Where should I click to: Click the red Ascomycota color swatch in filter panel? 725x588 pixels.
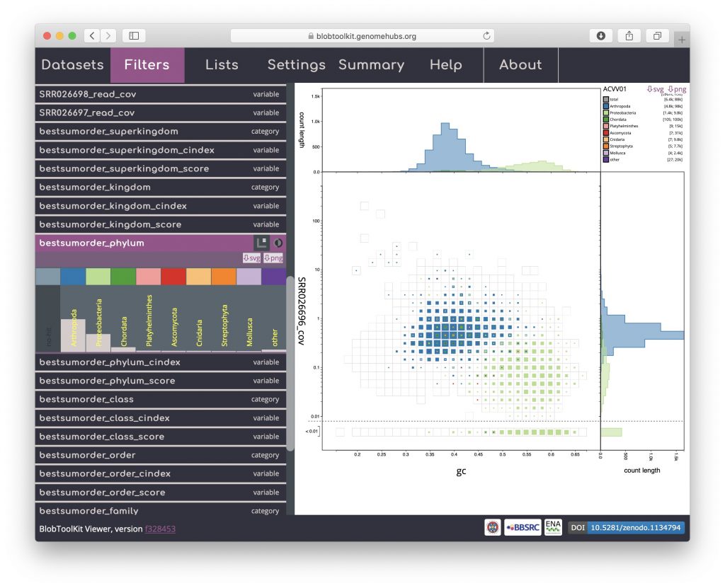coord(173,276)
